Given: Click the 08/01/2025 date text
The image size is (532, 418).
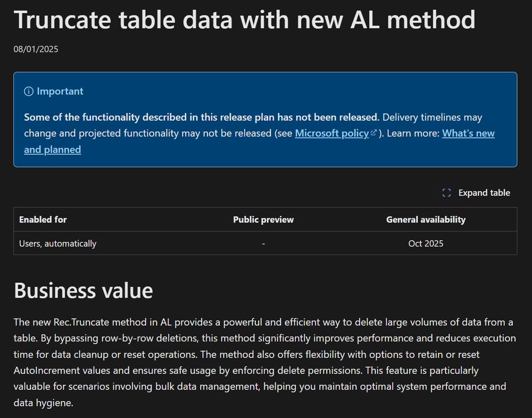Looking at the screenshot, I should (36, 49).
